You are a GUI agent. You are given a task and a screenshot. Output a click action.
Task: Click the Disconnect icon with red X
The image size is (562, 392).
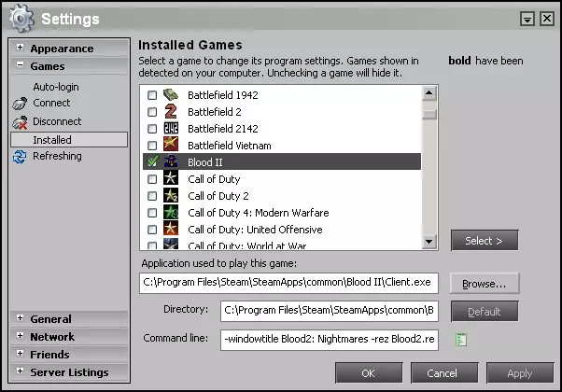point(20,122)
